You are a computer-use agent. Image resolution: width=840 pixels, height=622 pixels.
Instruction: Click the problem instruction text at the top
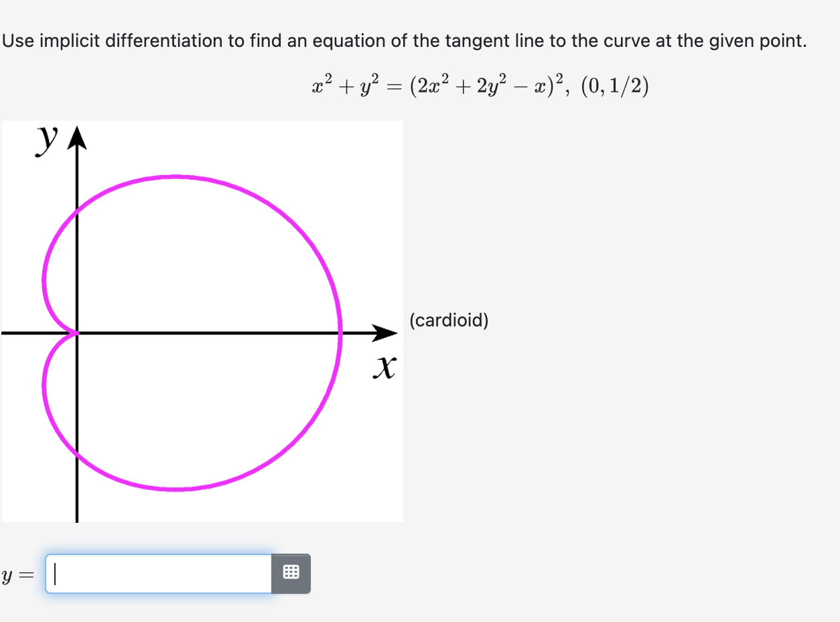402,40
